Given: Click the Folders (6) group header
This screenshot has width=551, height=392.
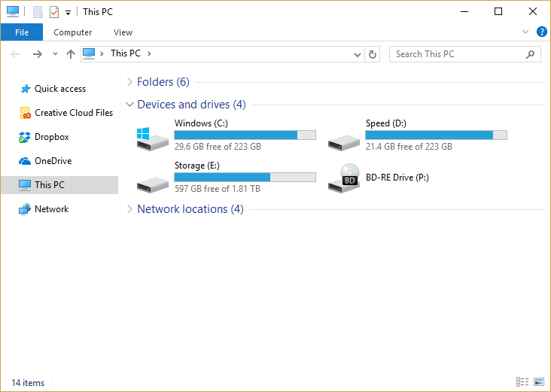Looking at the screenshot, I should point(163,82).
